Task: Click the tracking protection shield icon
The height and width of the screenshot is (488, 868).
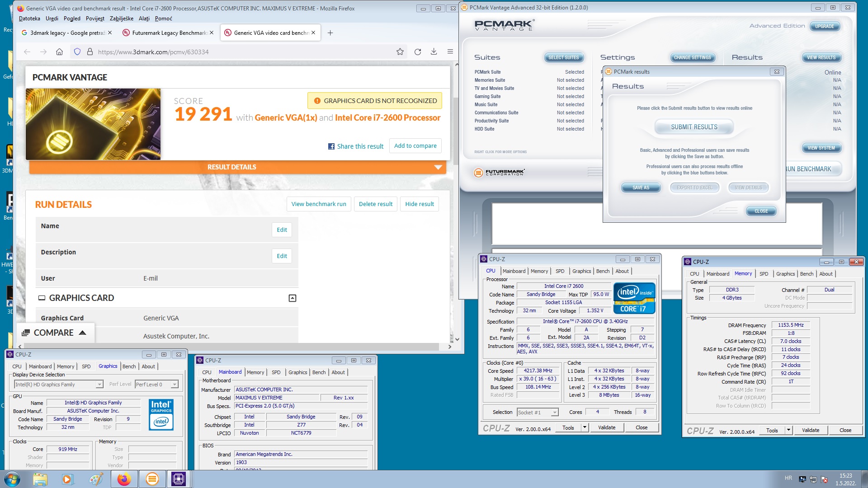Action: 77,52
